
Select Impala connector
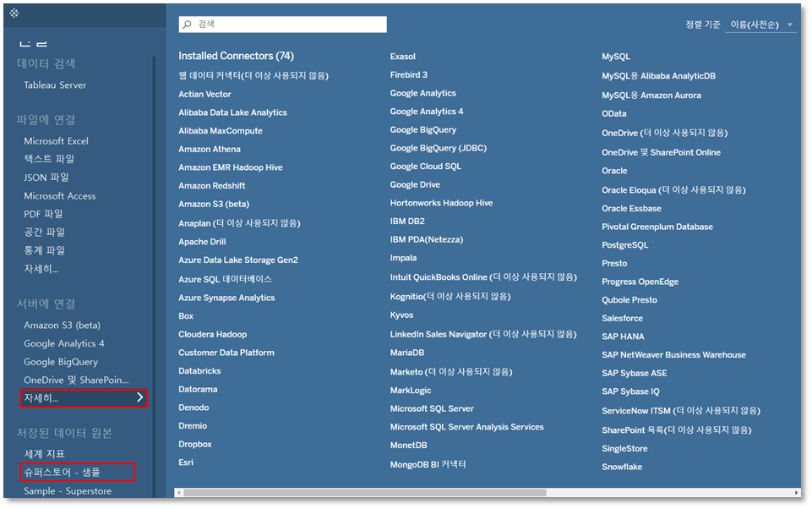[x=403, y=258]
